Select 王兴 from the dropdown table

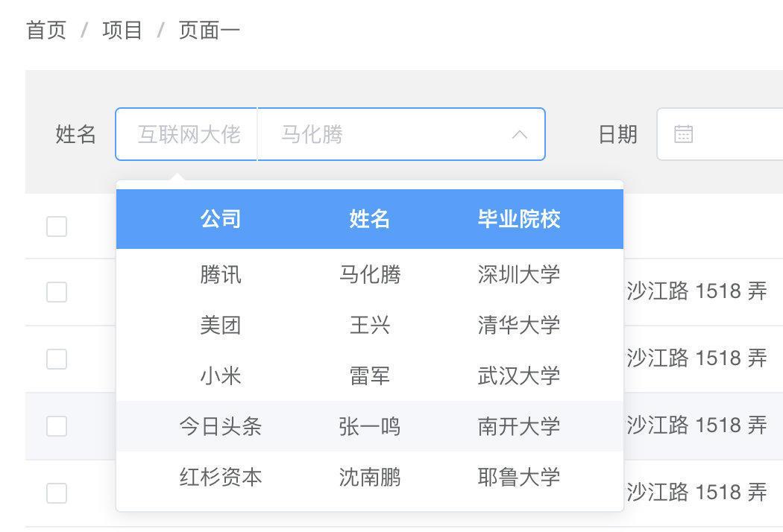pos(369,326)
